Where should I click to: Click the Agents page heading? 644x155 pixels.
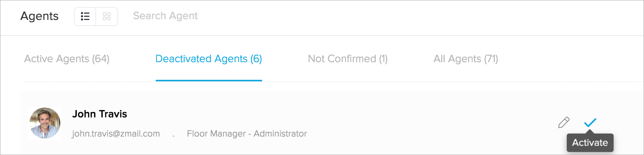[x=39, y=16]
